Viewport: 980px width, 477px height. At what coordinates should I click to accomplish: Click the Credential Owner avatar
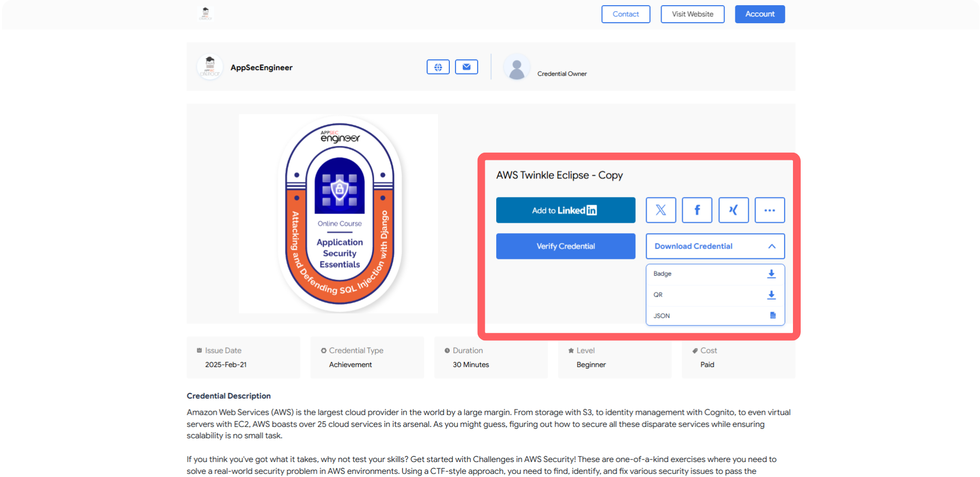(517, 65)
